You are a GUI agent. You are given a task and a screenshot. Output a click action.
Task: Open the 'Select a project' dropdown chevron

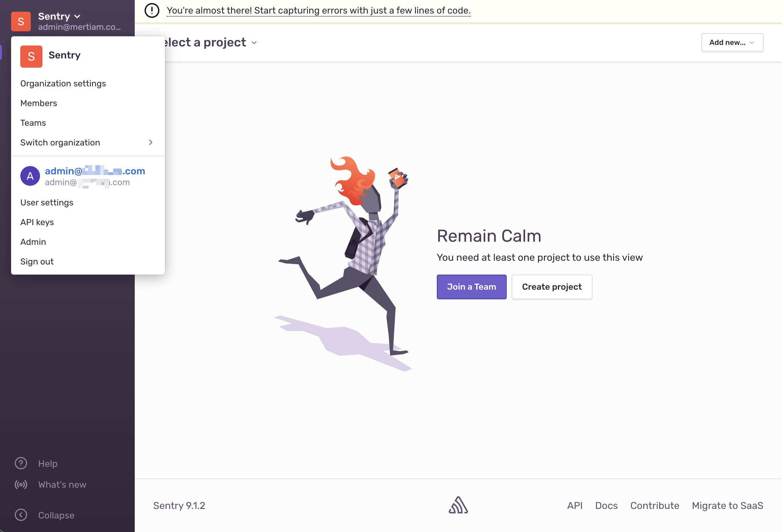point(254,43)
